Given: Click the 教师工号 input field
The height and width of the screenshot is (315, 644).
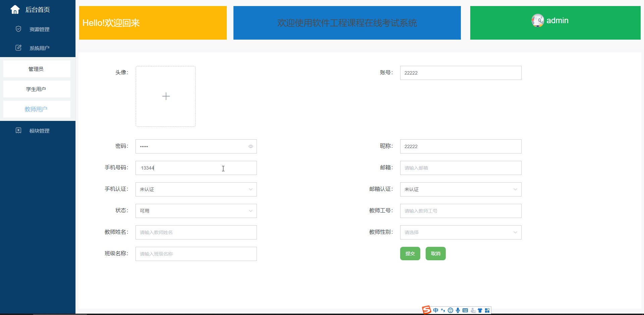Looking at the screenshot, I should click(x=461, y=211).
